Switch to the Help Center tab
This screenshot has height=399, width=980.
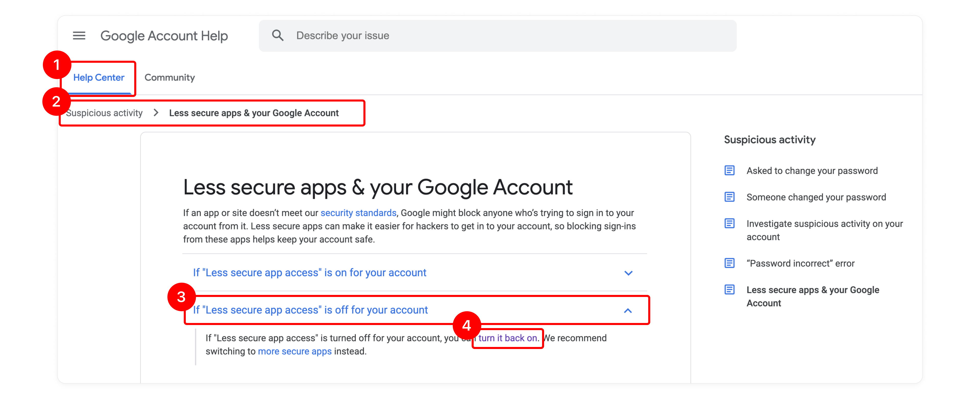(99, 78)
